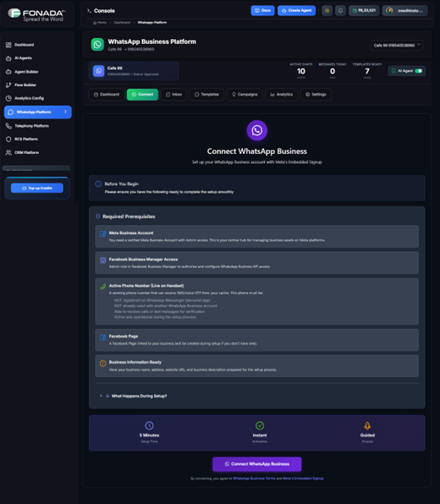Switch to the Inbox tab
Image resolution: width=440 pixels, height=504 pixels.
(x=173, y=95)
